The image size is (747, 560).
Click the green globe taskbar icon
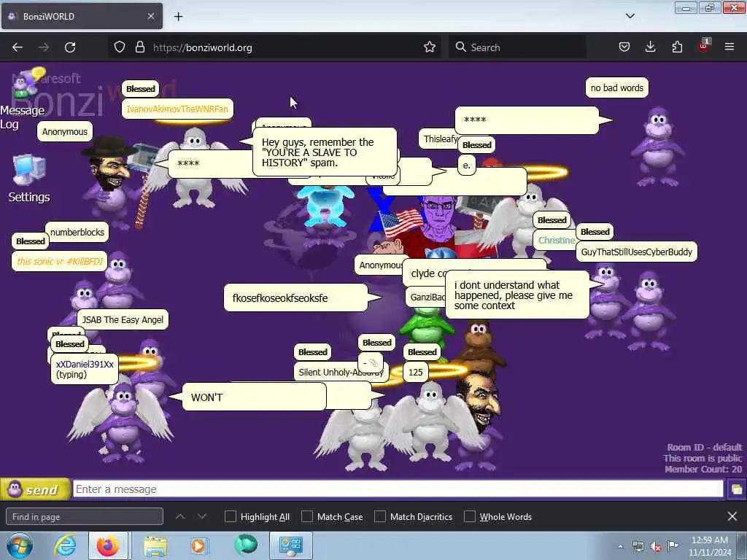click(x=245, y=545)
